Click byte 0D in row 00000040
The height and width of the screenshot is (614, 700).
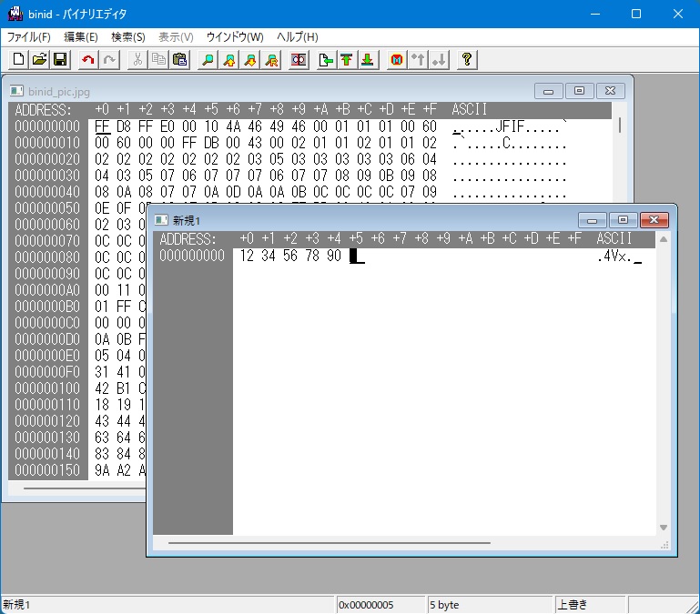(x=233, y=192)
